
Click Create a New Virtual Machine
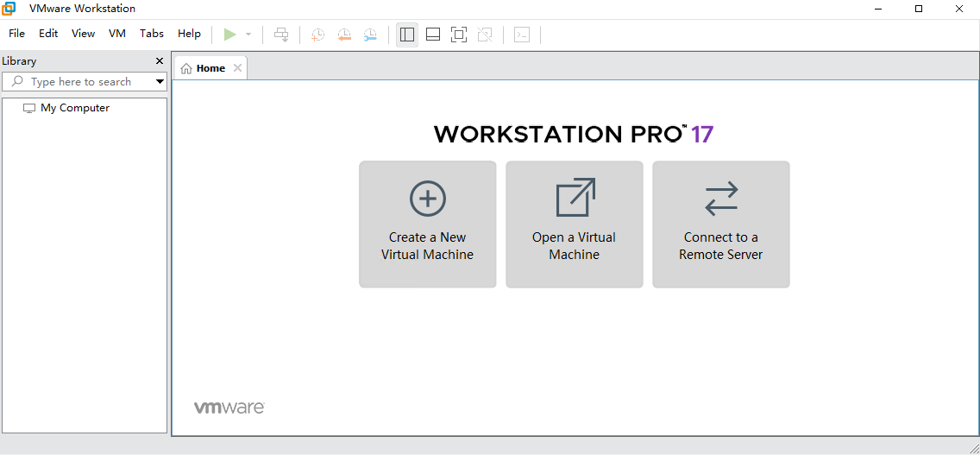click(x=428, y=224)
